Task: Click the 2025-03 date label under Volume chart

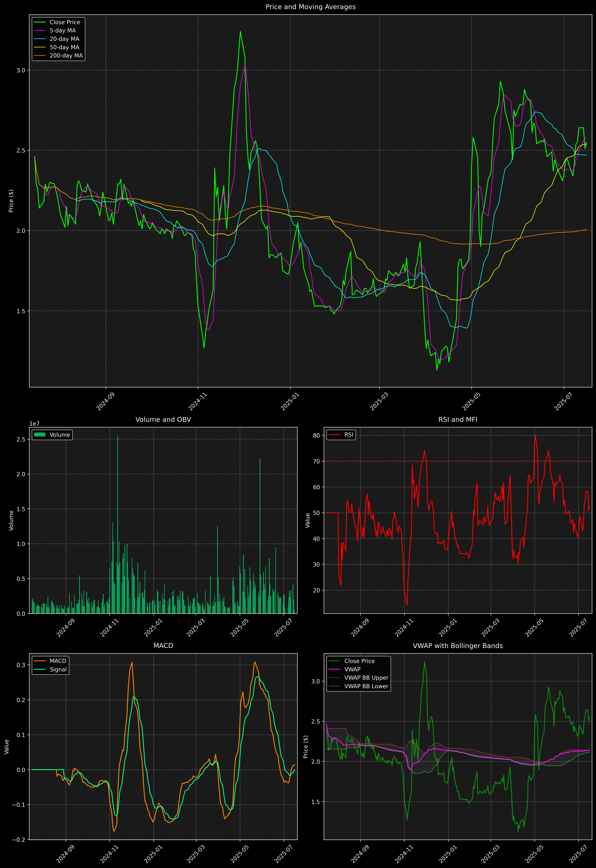Action: click(196, 627)
